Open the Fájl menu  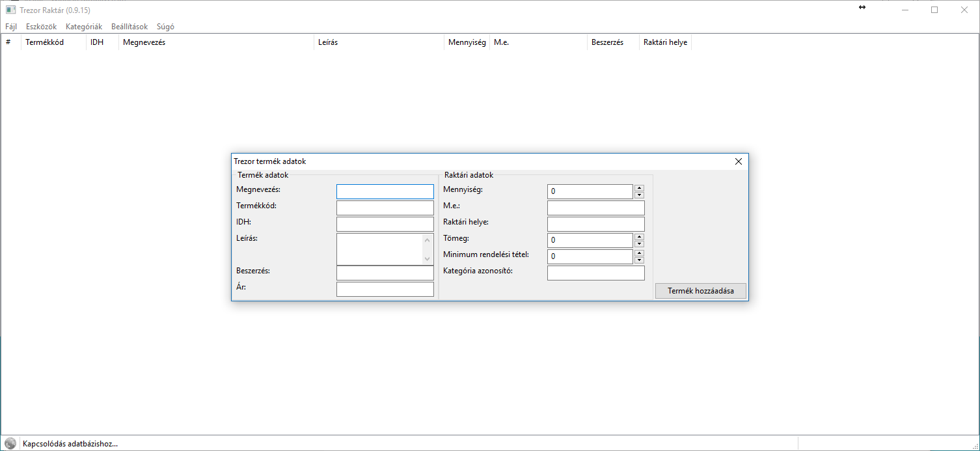11,27
